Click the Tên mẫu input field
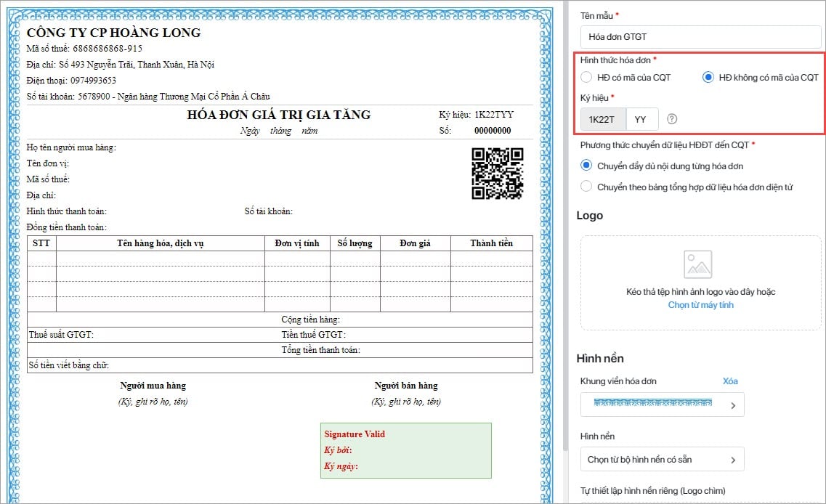This screenshot has width=826, height=504. coord(700,37)
